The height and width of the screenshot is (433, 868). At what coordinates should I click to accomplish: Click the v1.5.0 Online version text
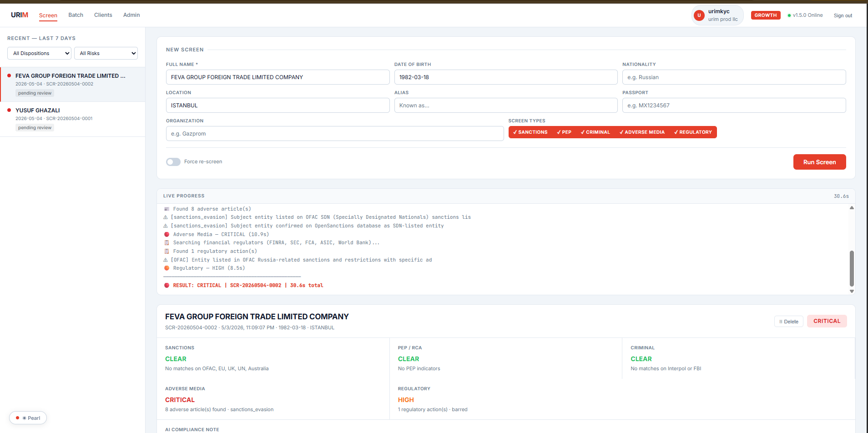(807, 15)
